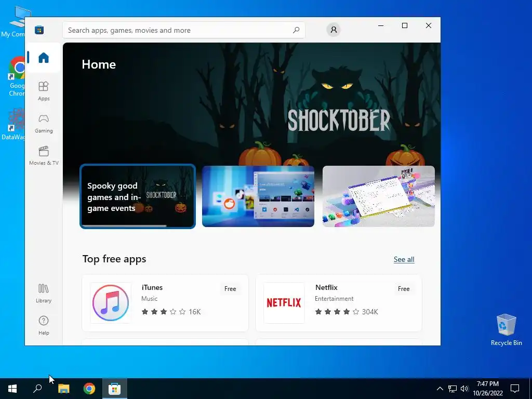Image resolution: width=532 pixels, height=399 pixels.
Task: Click See all for Top free apps
Action: point(404,260)
